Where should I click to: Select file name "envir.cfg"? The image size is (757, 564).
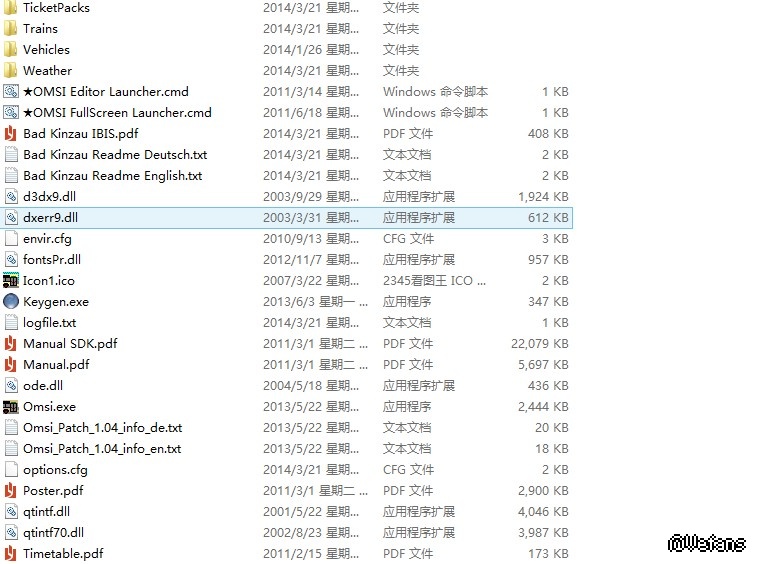47,239
